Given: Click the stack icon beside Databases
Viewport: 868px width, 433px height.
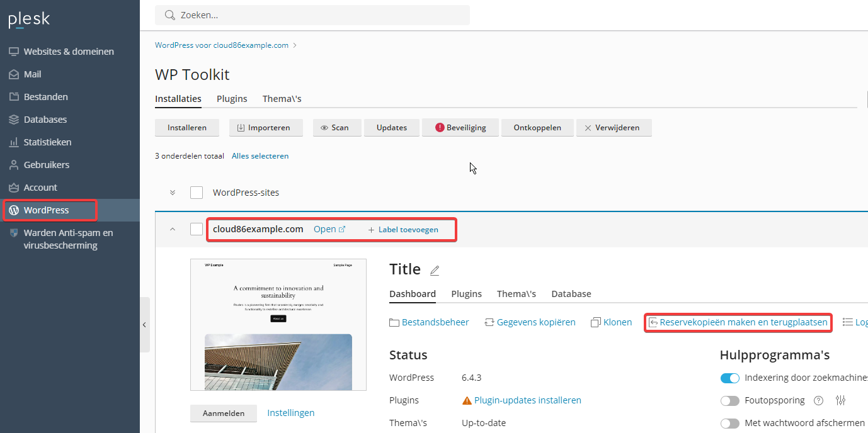Looking at the screenshot, I should point(14,120).
